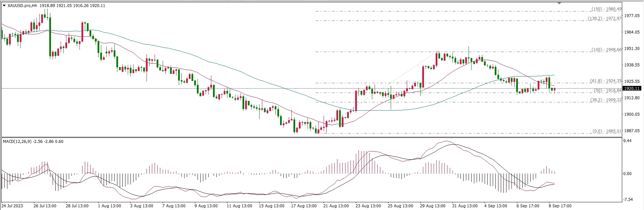Image resolution: width=644 pixels, height=210 pixels.
Task: Click the Fibonacci (100) - 1948.66 level label
Action: tap(606, 50)
